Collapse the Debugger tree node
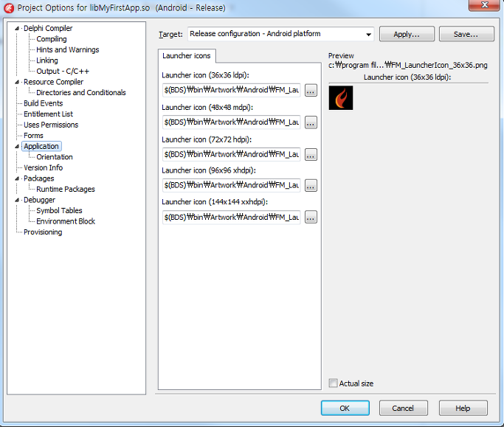 (17, 200)
